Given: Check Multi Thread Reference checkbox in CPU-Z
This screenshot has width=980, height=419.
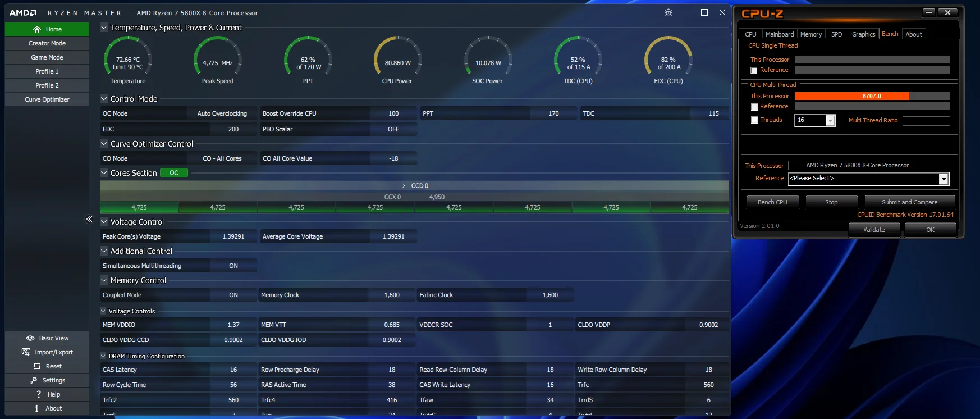Looking at the screenshot, I should (x=754, y=107).
